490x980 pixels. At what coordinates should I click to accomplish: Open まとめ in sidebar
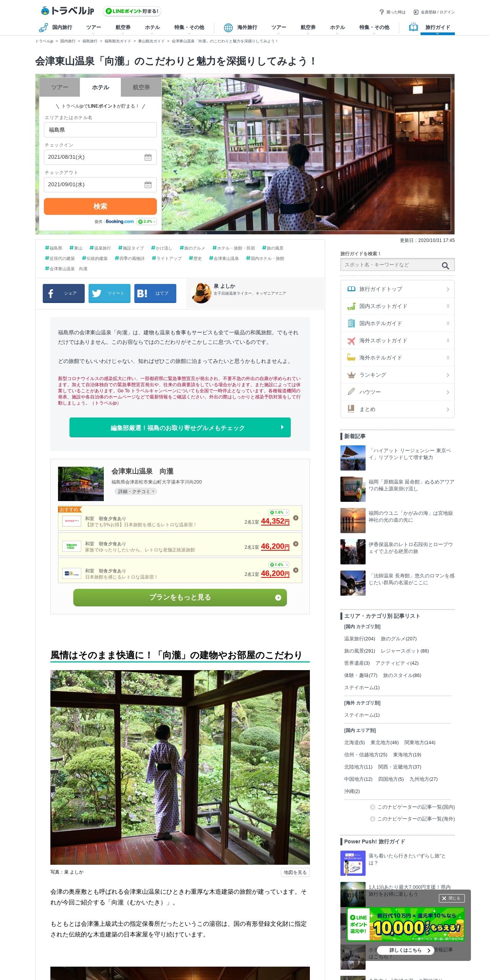(x=398, y=409)
